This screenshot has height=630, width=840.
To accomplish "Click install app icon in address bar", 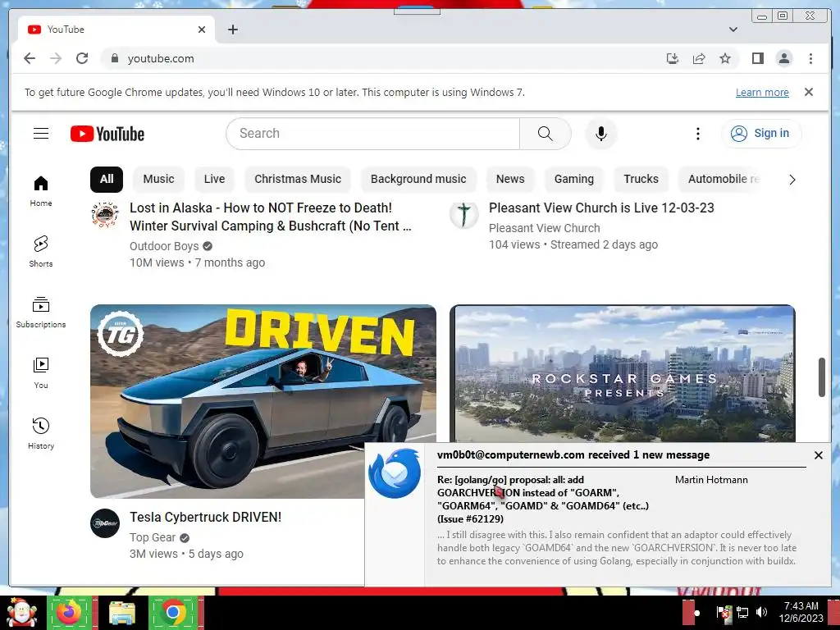I will pos(673,58).
